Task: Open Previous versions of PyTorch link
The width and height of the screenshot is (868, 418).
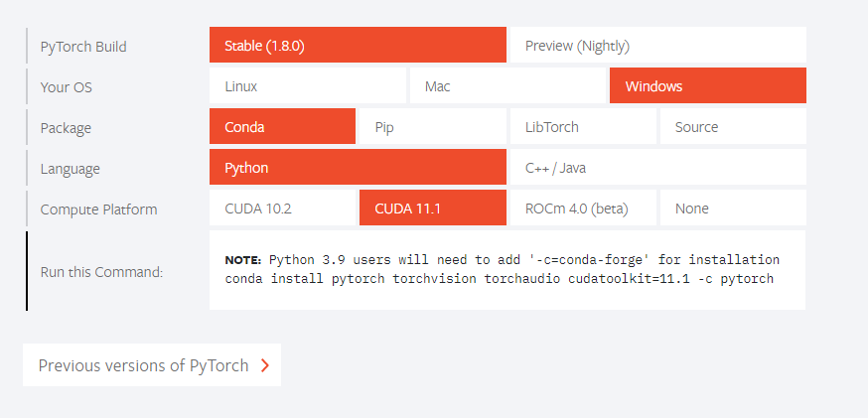Action: point(143,365)
